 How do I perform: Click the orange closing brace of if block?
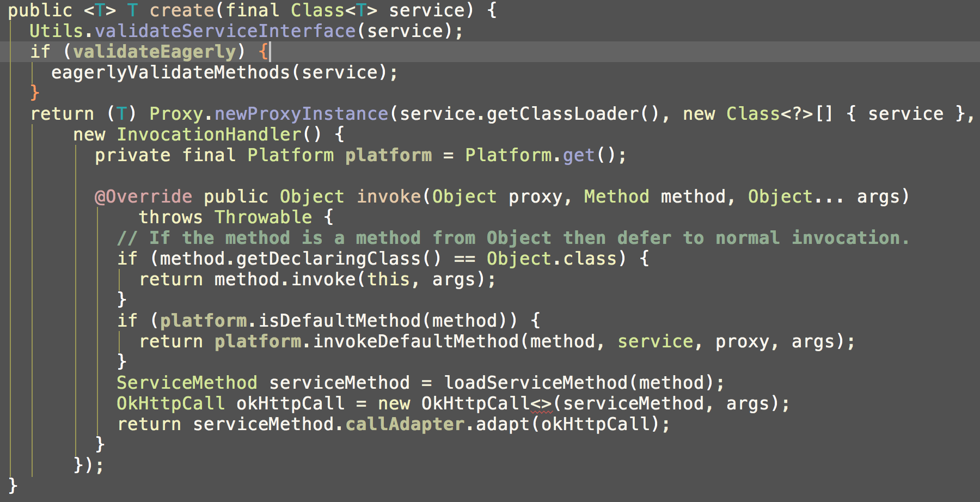pyautogui.click(x=35, y=93)
